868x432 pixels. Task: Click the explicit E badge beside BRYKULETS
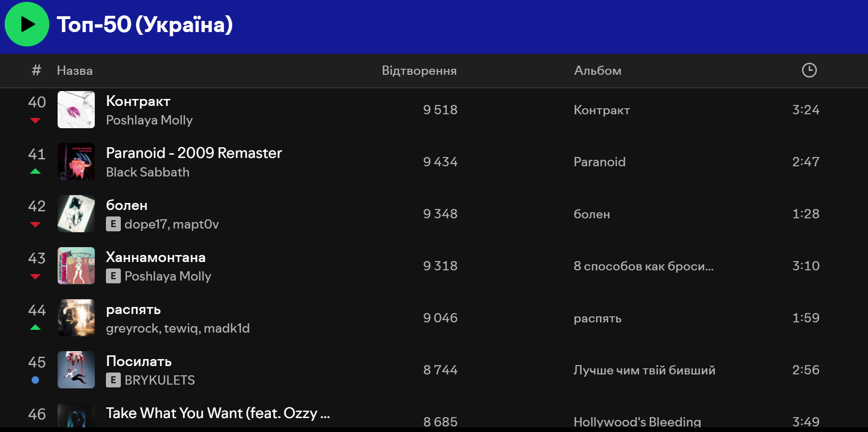pyautogui.click(x=113, y=380)
